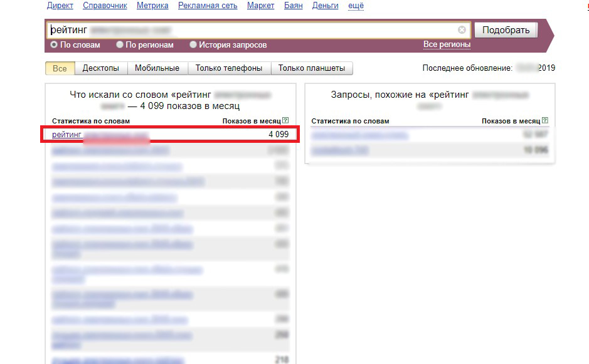Switch to the "Десктопы" tab
The width and height of the screenshot is (589, 364).
click(101, 68)
